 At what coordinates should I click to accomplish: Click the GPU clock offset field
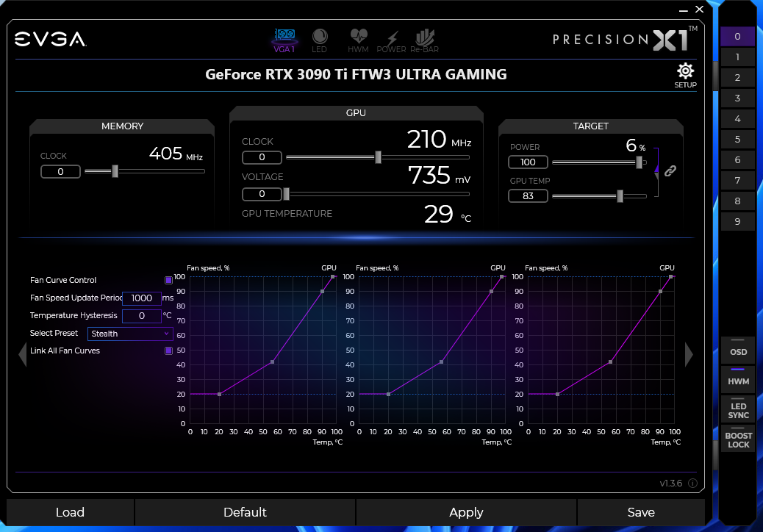pyautogui.click(x=262, y=157)
